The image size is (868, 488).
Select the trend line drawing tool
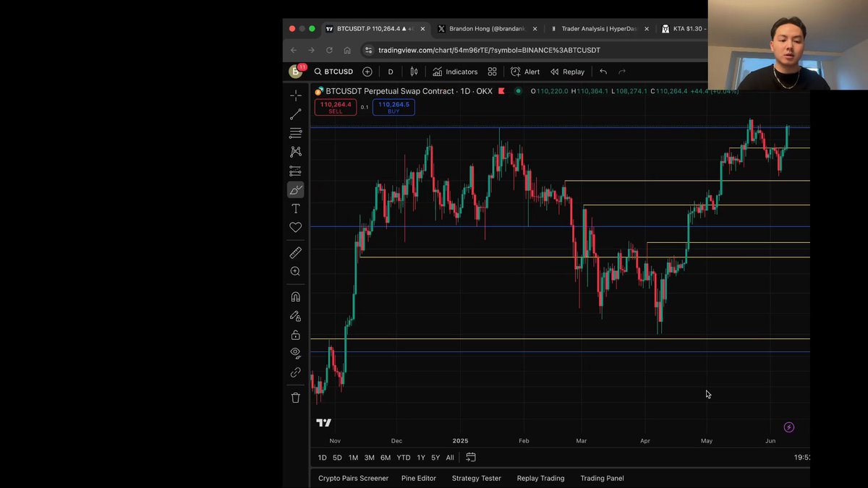(296, 114)
